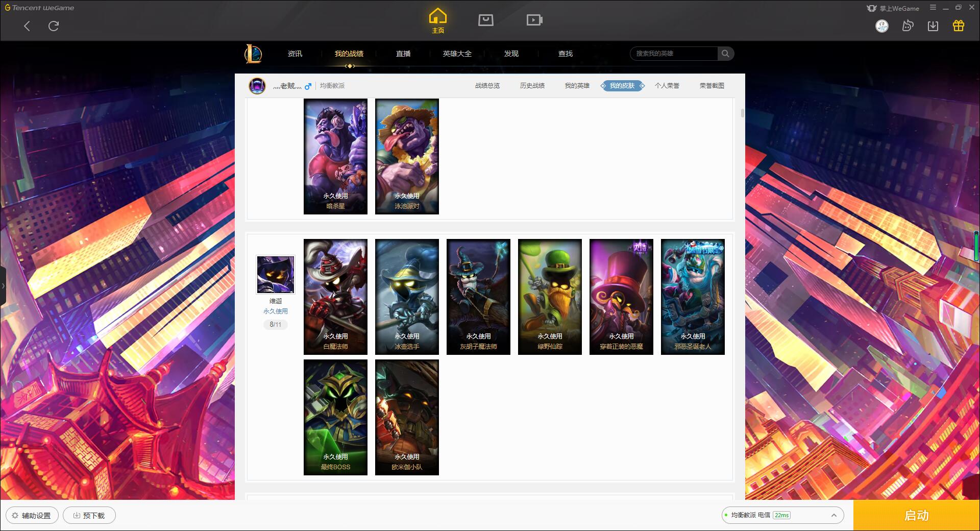980x531 pixels.
Task: Open the 直播 tab
Action: tap(403, 54)
